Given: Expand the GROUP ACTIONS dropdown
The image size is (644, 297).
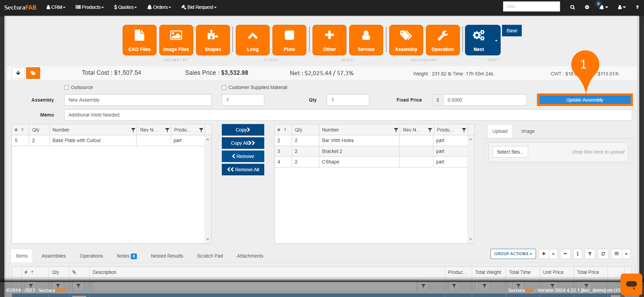Looking at the screenshot, I should coord(513,254).
